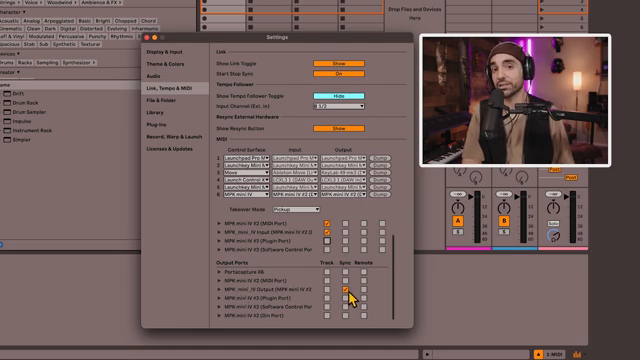Click record circle in scene 6 clip slot
640x360 pixels.
pyautogui.click(x=204, y=27)
